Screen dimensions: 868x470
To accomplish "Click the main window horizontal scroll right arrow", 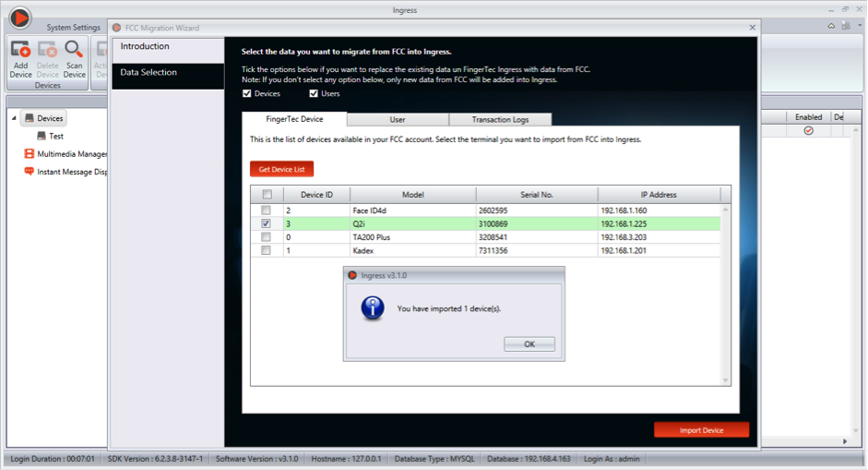I will tap(845, 441).
